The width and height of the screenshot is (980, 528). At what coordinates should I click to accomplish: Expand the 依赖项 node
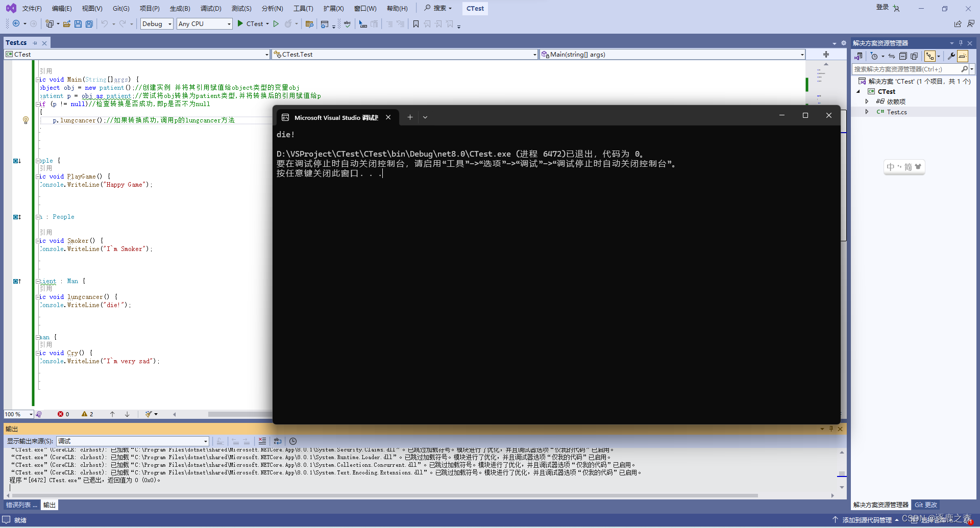867,102
